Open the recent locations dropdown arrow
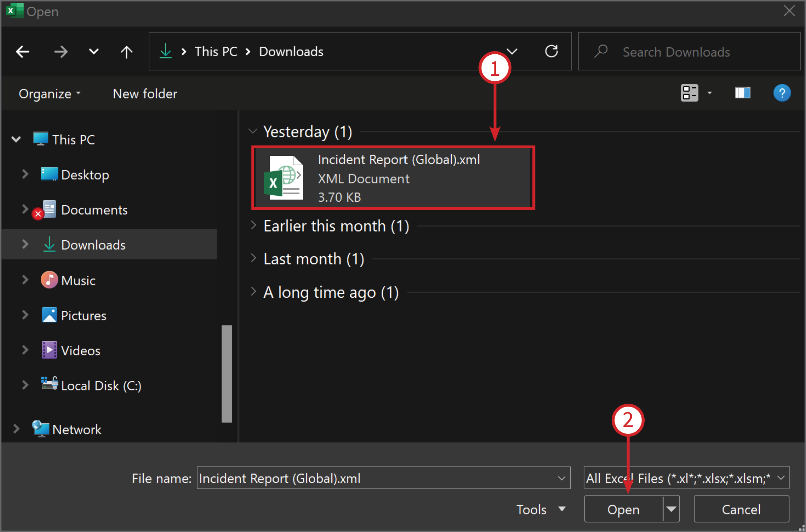The image size is (806, 532). 94,52
